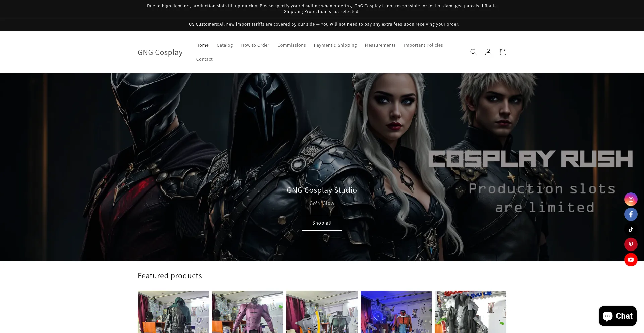Screen dimensions: 644x333
Task: Open the Pinterest social icon
Action: click(x=631, y=244)
